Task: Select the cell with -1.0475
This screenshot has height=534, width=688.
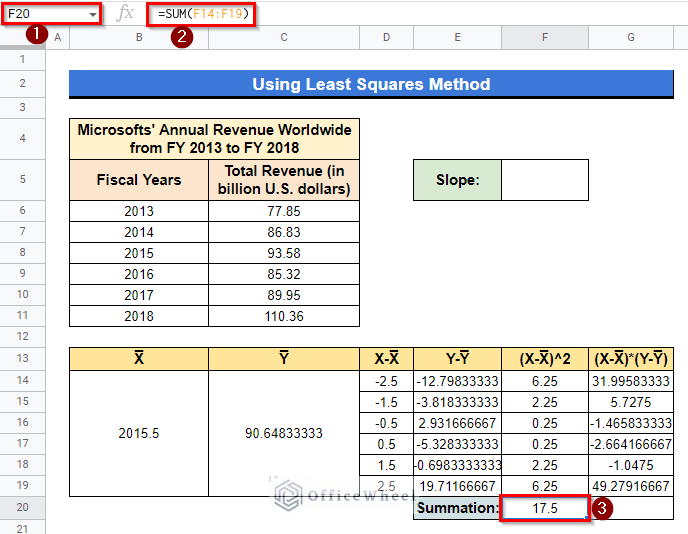Action: 631,465
